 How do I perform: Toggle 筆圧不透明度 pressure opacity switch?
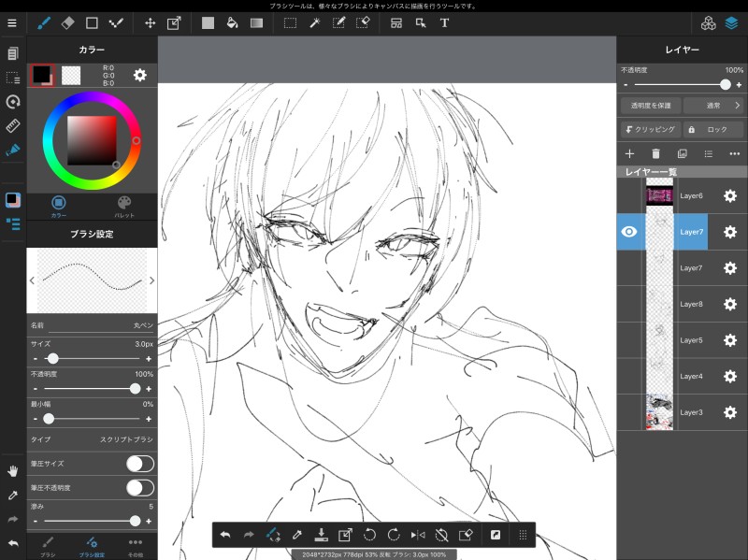tap(140, 488)
